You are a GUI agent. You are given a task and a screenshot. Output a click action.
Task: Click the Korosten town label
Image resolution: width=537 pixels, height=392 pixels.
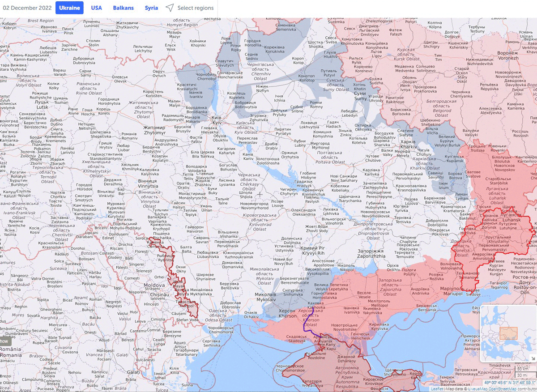point(153,94)
